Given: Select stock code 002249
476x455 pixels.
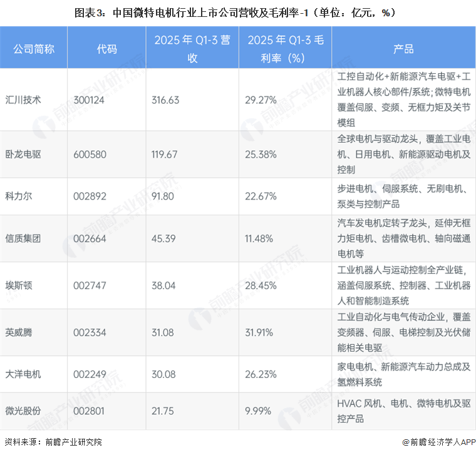Looking at the screenshot, I should pos(90,374).
